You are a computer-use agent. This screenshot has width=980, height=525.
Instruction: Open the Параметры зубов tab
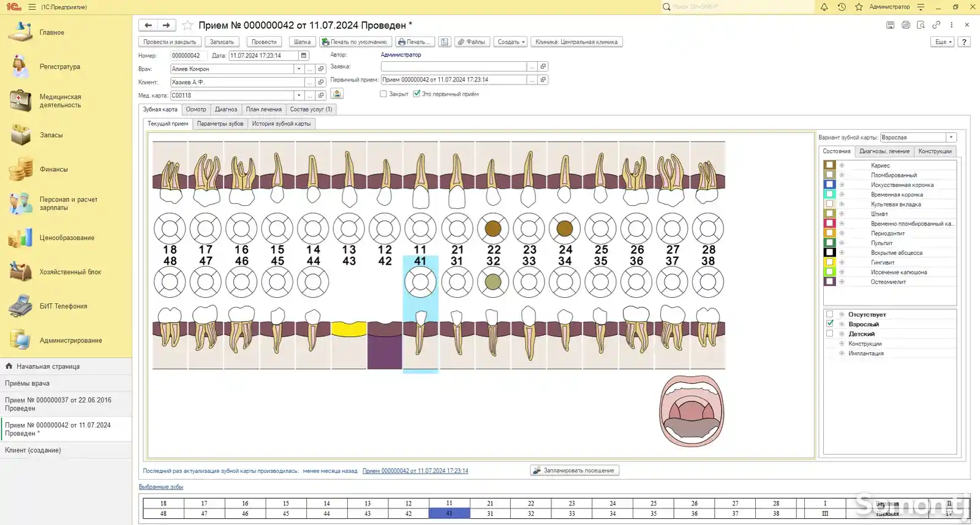click(x=220, y=124)
